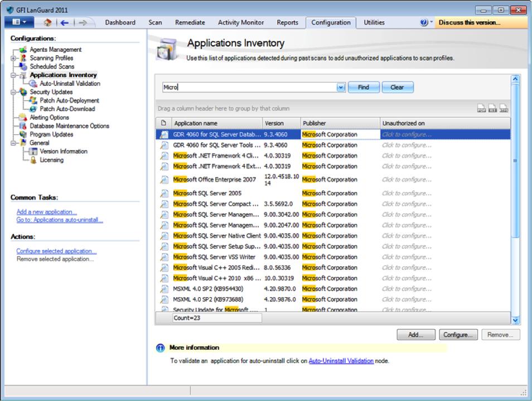Click the information icon beside More information
This screenshot has height=401, width=532.
pos(161,348)
